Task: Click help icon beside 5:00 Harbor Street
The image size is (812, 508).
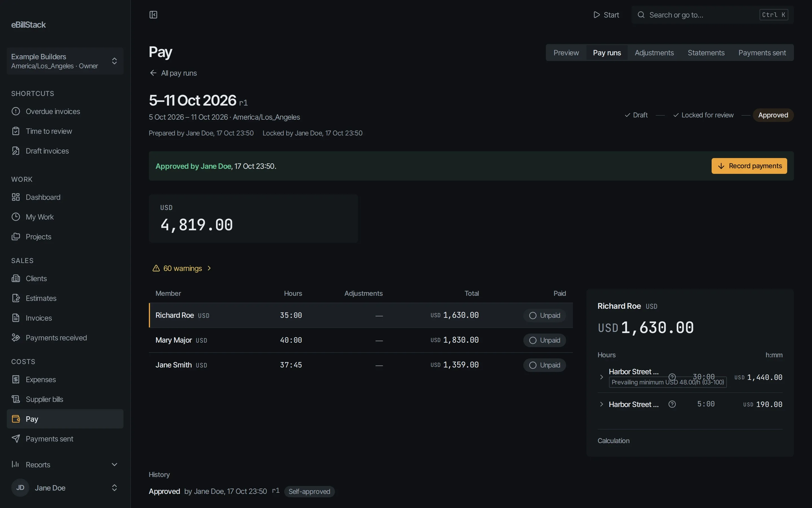Action: coord(672,404)
